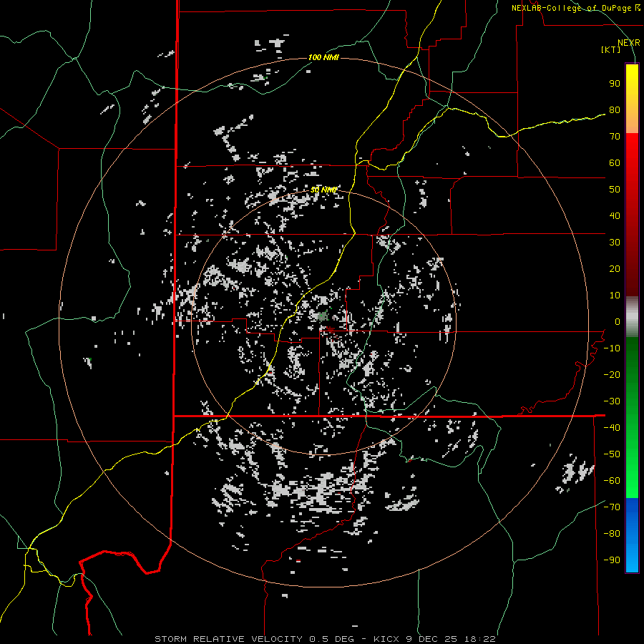Click the positive "40" scale value
The image size is (644, 644).
click(x=615, y=216)
